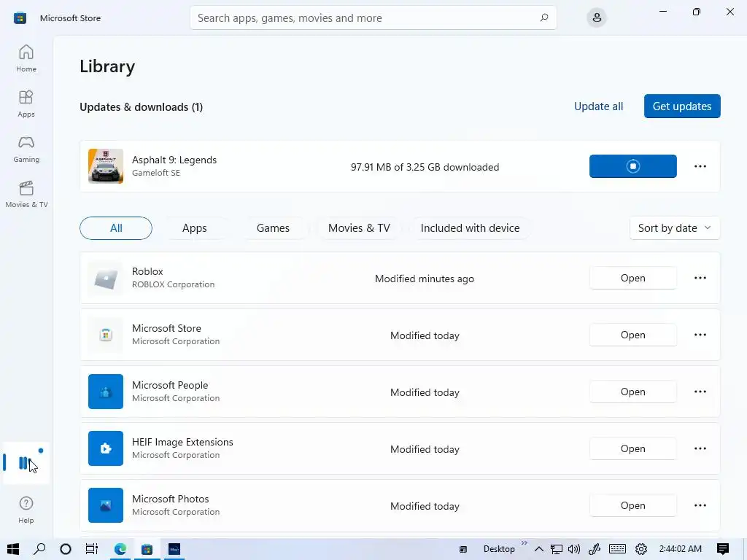The height and width of the screenshot is (560, 747).
Task: Click the Microsoft Store app row icon
Action: [106, 335]
